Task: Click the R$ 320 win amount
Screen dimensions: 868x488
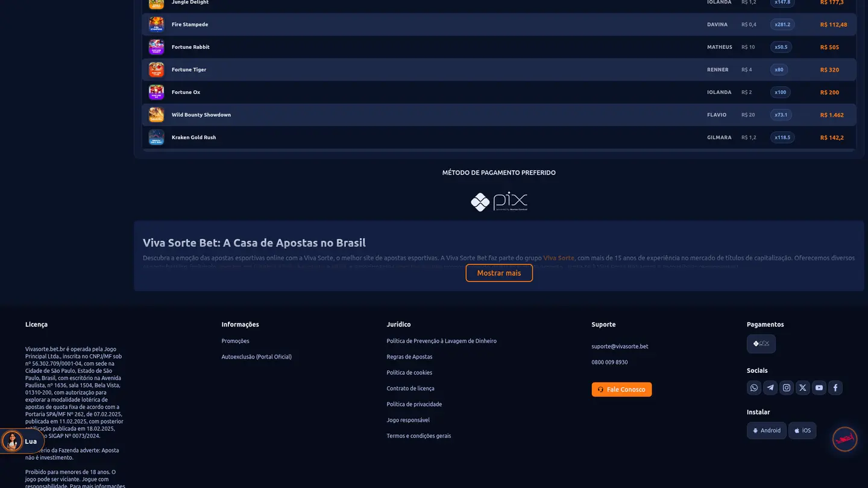Action: point(829,70)
